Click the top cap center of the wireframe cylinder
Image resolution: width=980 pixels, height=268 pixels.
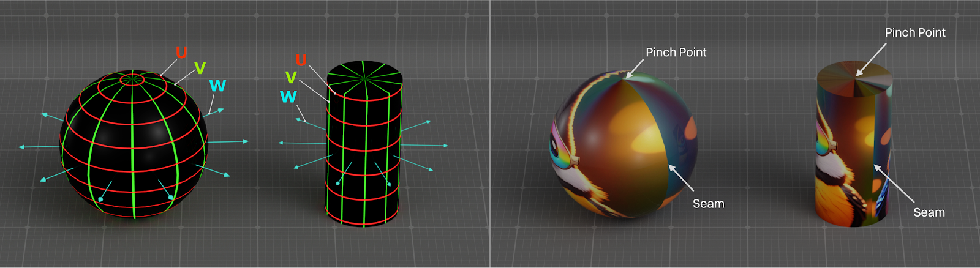365,78
